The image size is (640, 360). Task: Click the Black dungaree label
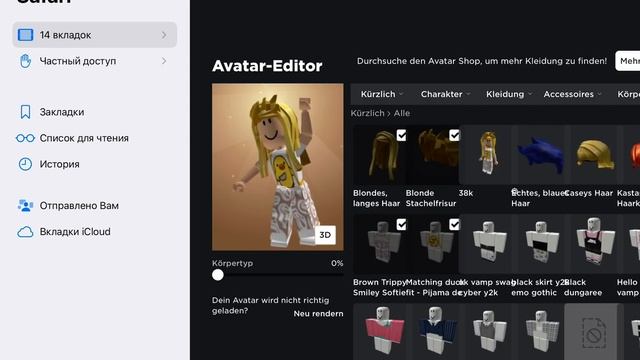pos(583,287)
